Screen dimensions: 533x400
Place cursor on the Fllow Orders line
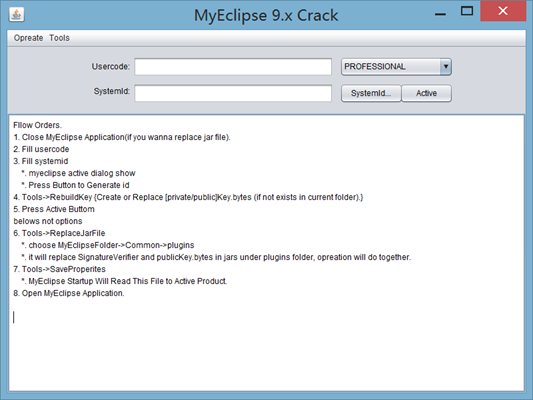click(x=37, y=125)
